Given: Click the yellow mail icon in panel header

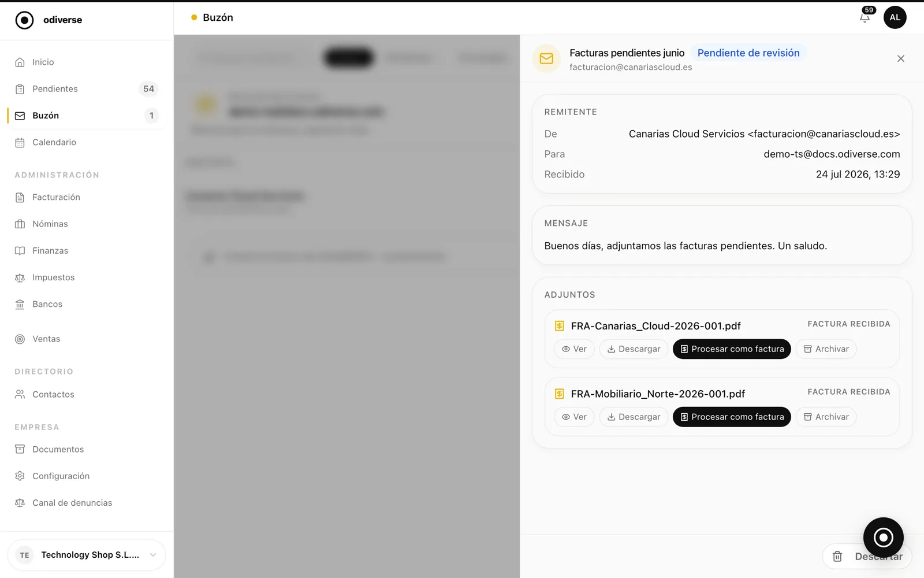Looking at the screenshot, I should coord(546,58).
